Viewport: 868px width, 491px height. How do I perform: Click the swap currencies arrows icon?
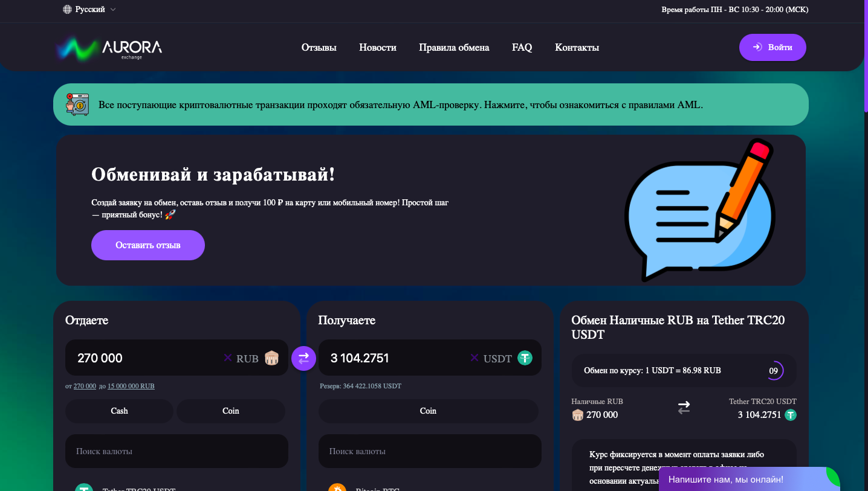pyautogui.click(x=303, y=358)
